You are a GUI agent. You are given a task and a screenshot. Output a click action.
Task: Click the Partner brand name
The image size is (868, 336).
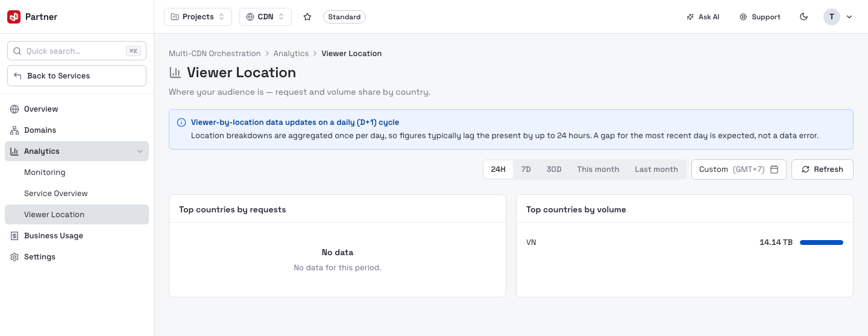[x=41, y=17]
